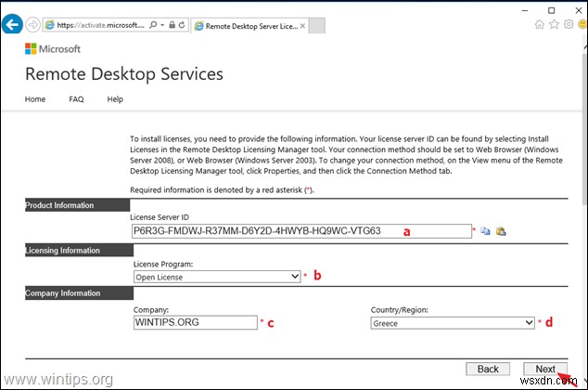Viewport: 588px width, 390px height.
Task: Click the paste icon beside License Server ID
Action: [x=501, y=231]
